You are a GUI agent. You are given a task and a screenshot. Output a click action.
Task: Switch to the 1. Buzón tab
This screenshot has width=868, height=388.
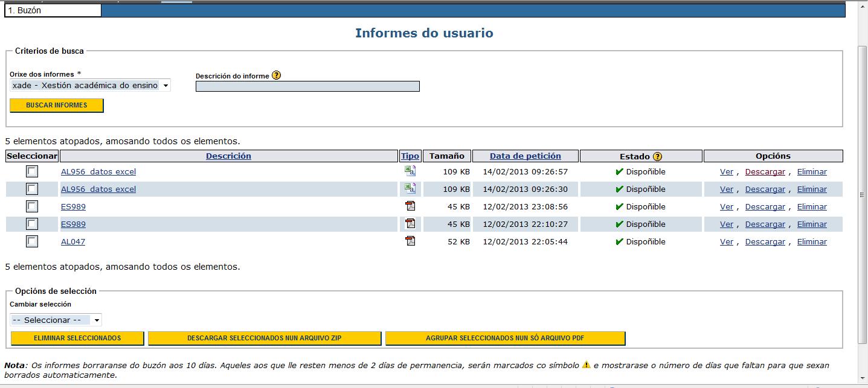(x=52, y=10)
